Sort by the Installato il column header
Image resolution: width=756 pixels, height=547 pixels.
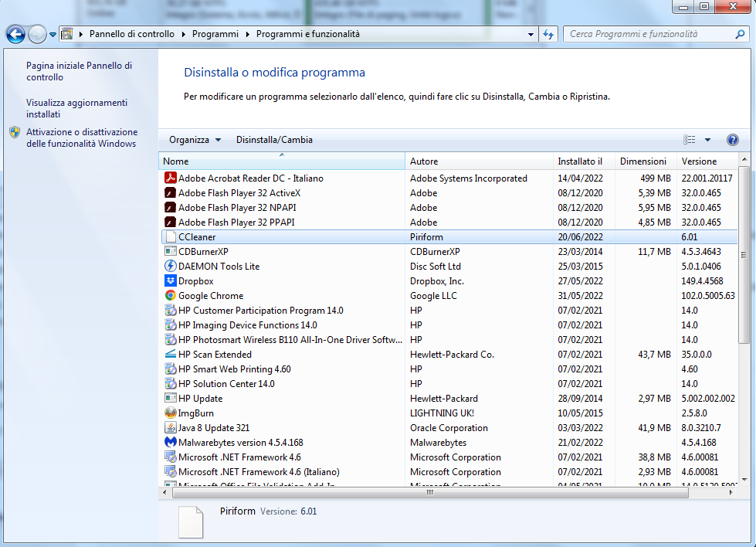(584, 161)
